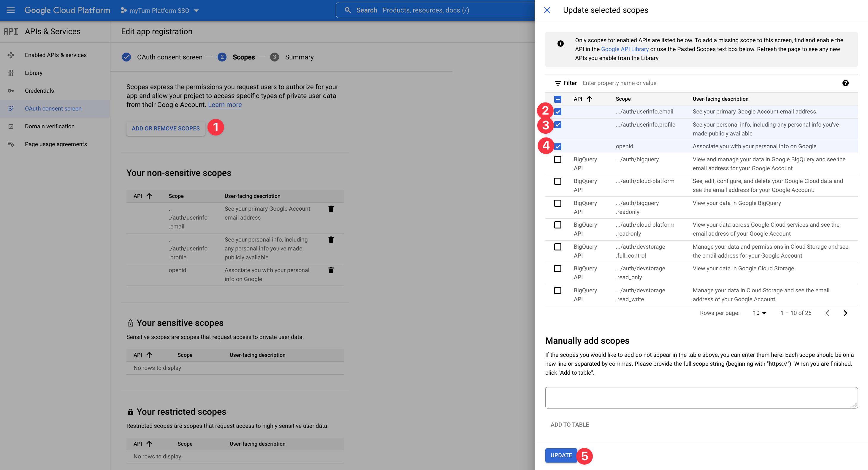Sort side-panel table by API arrow
The height and width of the screenshot is (470, 868).
point(589,99)
